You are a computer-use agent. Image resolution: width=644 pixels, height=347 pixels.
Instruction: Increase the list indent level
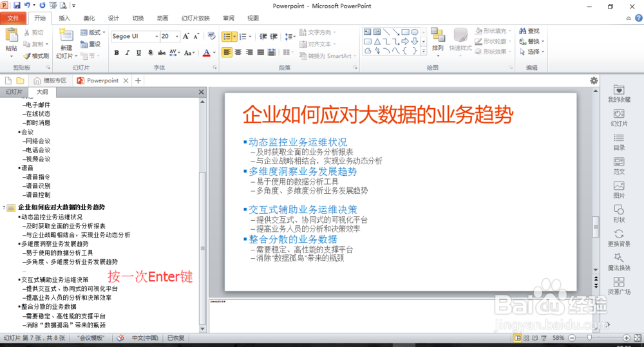coord(274,37)
